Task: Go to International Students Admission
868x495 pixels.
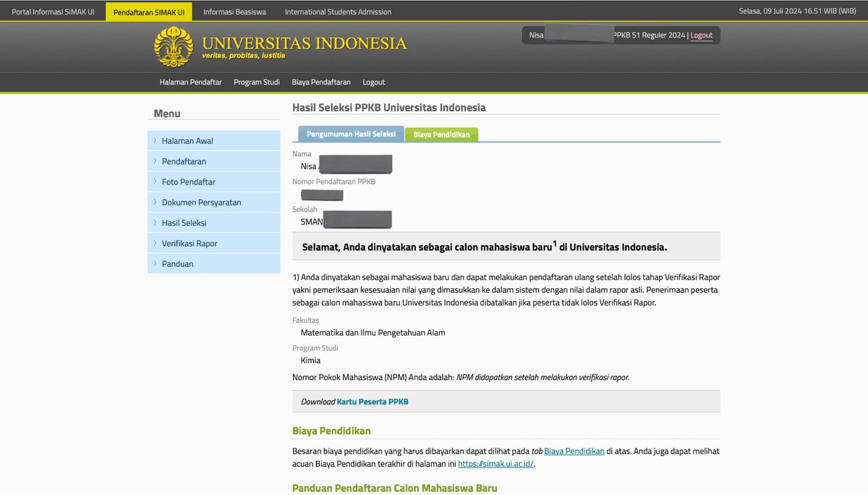Action: (x=338, y=12)
